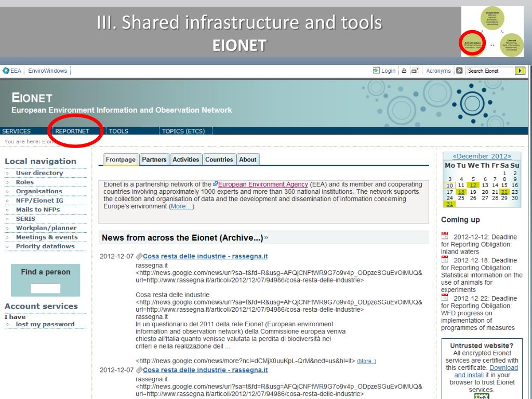The height and width of the screenshot is (399, 532).
Task: Open Roles in local navigation
Action: pyautogui.click(x=25, y=182)
